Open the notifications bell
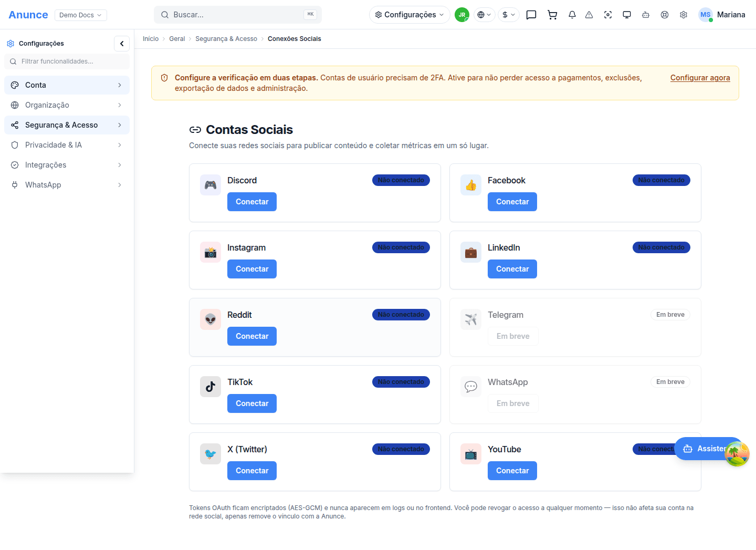 (x=572, y=15)
